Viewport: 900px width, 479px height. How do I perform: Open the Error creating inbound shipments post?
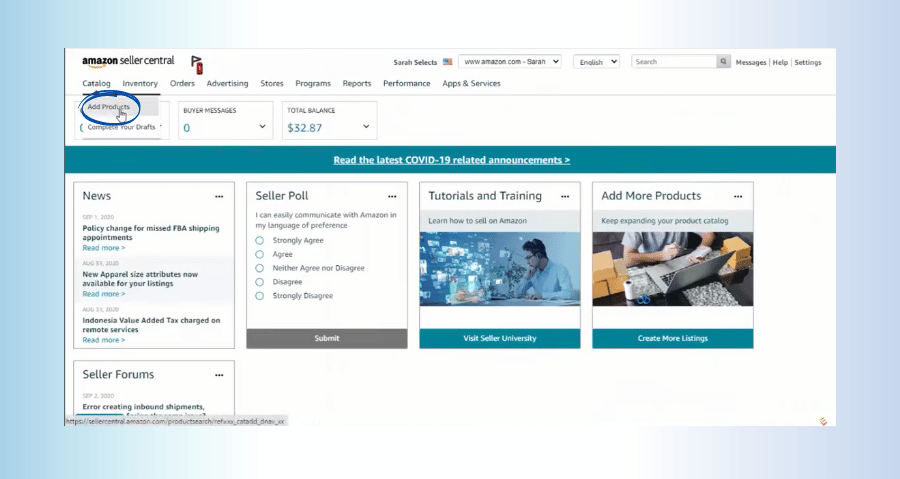(x=143, y=407)
